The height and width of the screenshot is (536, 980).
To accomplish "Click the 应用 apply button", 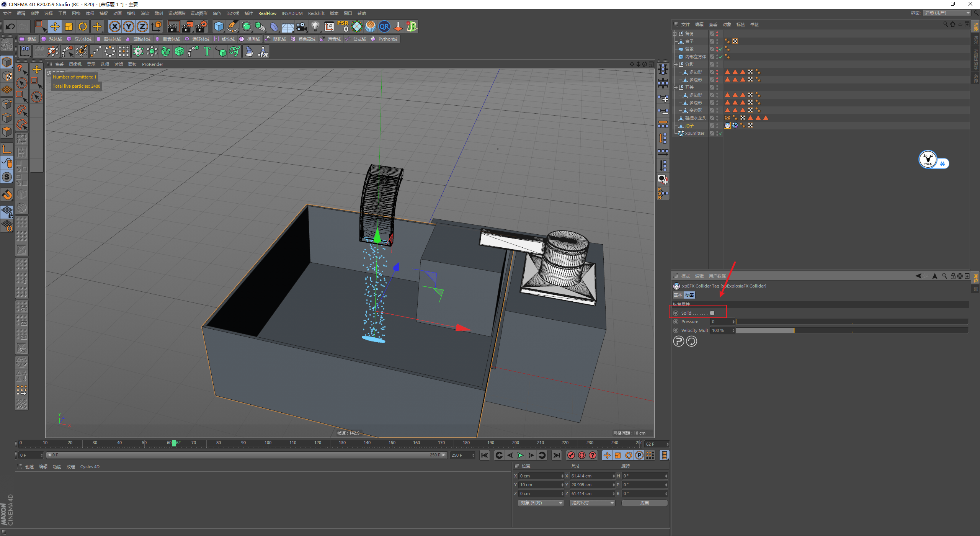I will [x=644, y=503].
